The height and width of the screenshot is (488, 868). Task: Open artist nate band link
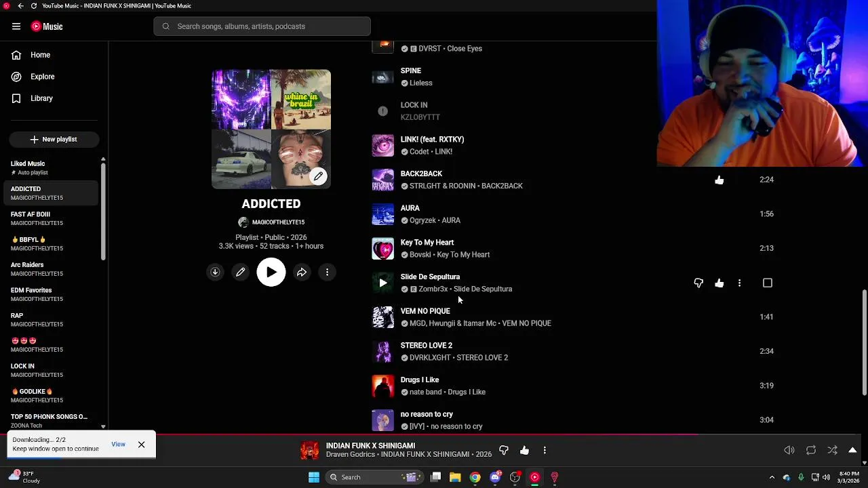[426, 392]
